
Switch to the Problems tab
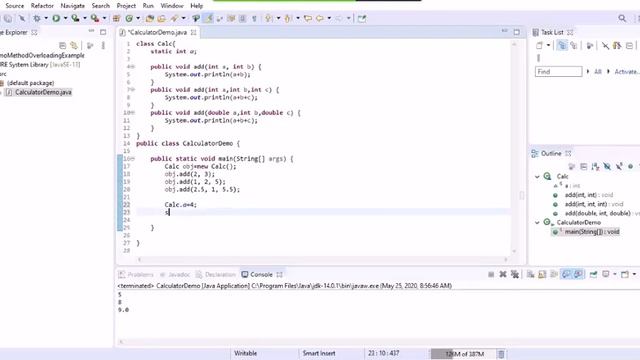pos(136,275)
